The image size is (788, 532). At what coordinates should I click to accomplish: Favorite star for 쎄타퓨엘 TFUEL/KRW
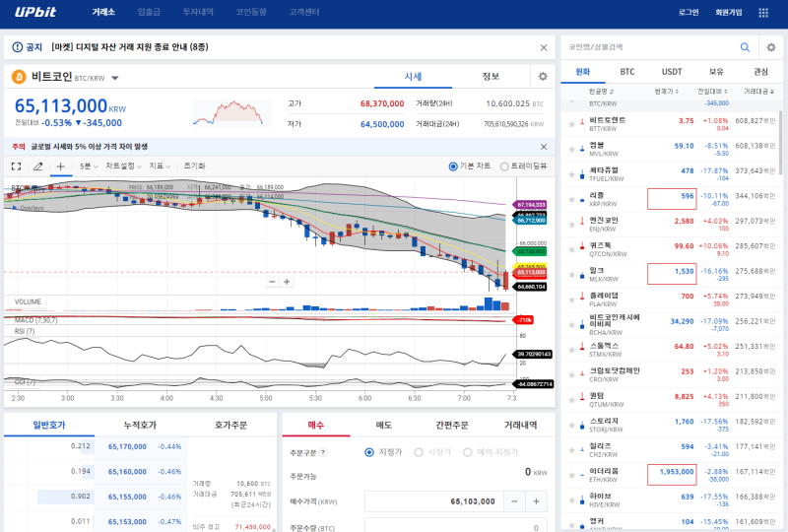click(571, 174)
